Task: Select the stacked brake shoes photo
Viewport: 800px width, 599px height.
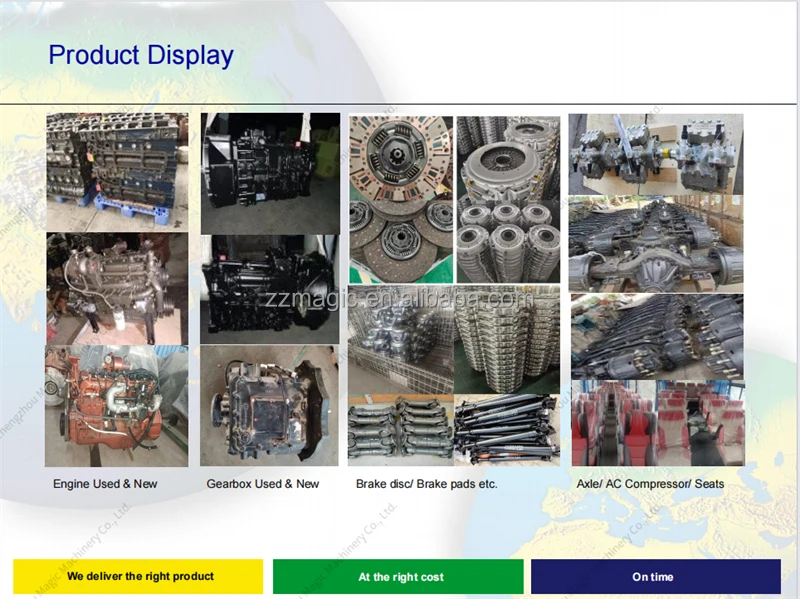Action: (508, 340)
